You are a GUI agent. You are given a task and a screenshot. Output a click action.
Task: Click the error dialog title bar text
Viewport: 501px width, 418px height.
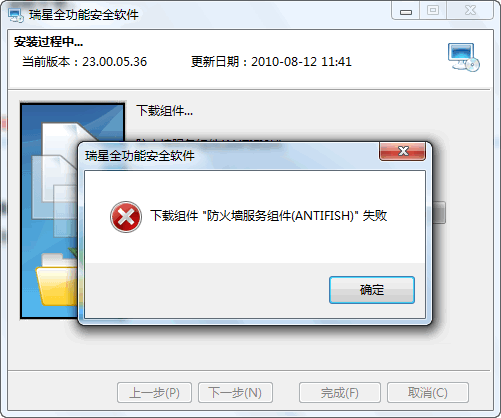click(x=140, y=156)
